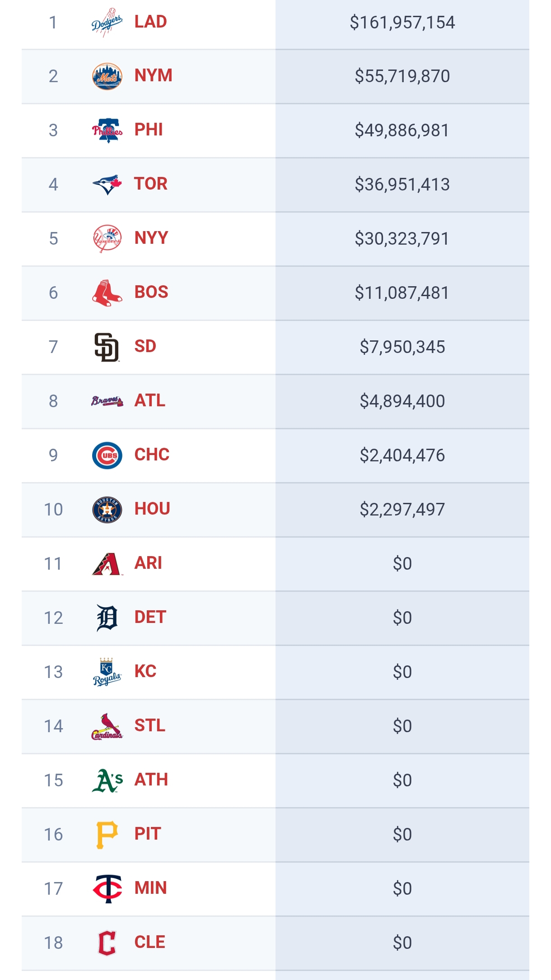Image resolution: width=551 pixels, height=980 pixels.
Task: Click the Yankees team logo
Action: (107, 238)
